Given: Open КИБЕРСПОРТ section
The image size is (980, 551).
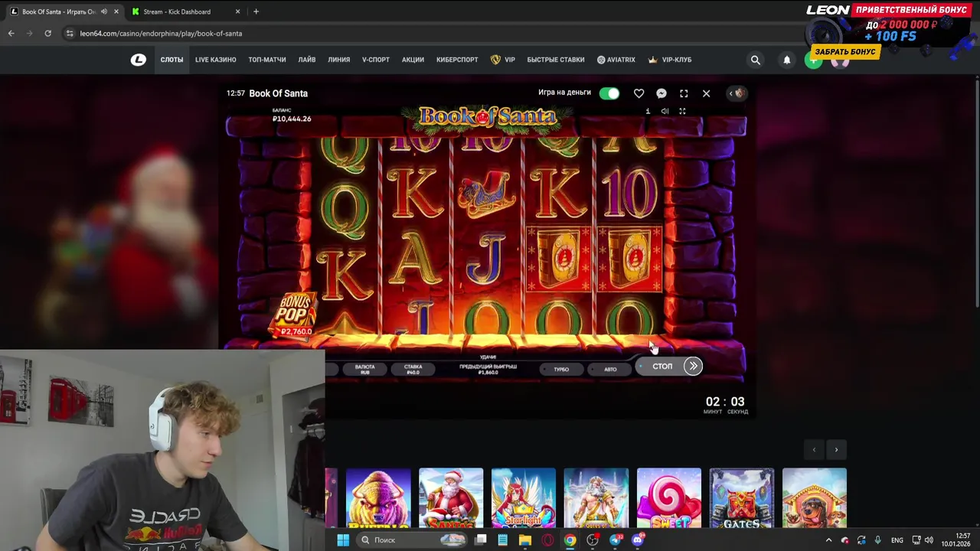Looking at the screenshot, I should point(457,60).
